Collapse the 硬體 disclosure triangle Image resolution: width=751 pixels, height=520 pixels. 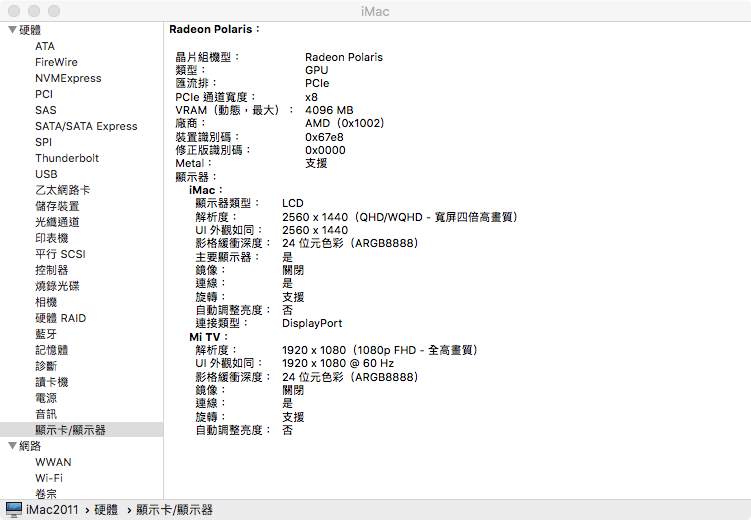pos(12,30)
